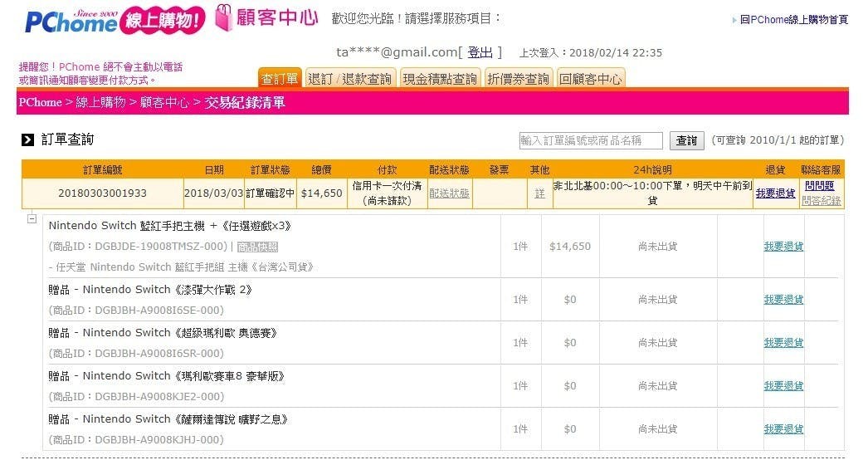This screenshot has height=460, width=868.
Task: Click PChome in the breadcrumb
Action: point(40,102)
